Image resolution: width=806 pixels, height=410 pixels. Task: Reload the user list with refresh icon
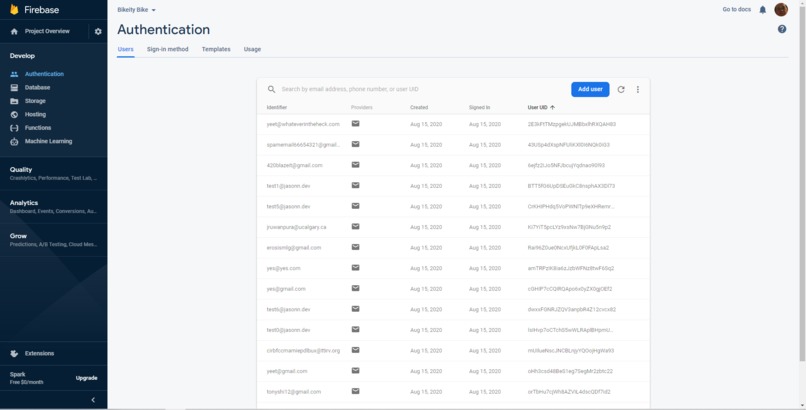point(621,89)
